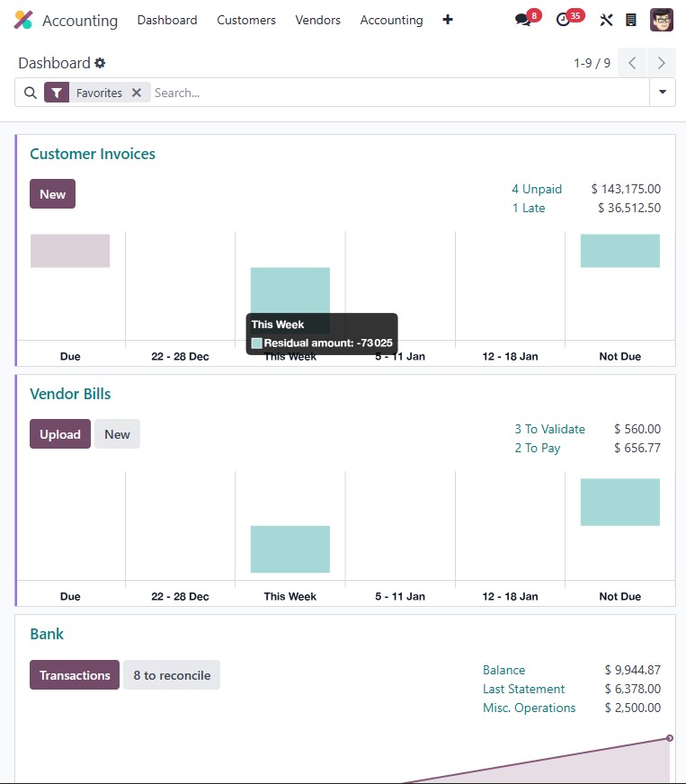
Task: Open the user avatar menu
Action: pyautogui.click(x=662, y=20)
